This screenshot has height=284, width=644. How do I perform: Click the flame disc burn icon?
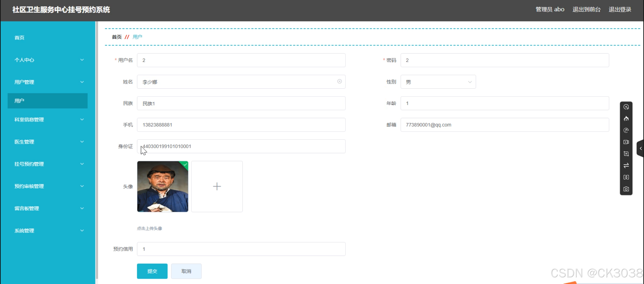pos(626,119)
